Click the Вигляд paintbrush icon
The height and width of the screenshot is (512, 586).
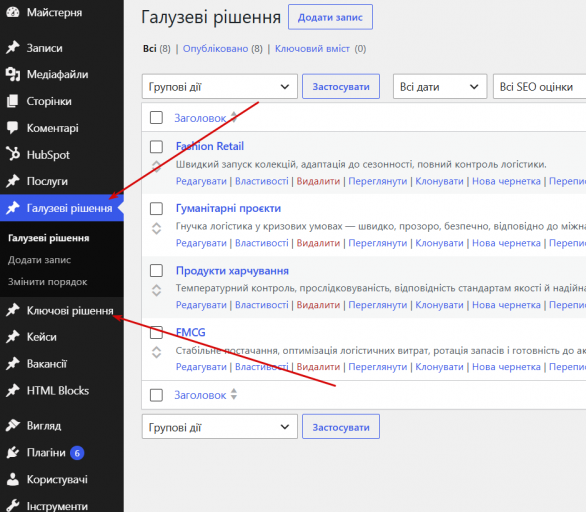click(x=13, y=425)
